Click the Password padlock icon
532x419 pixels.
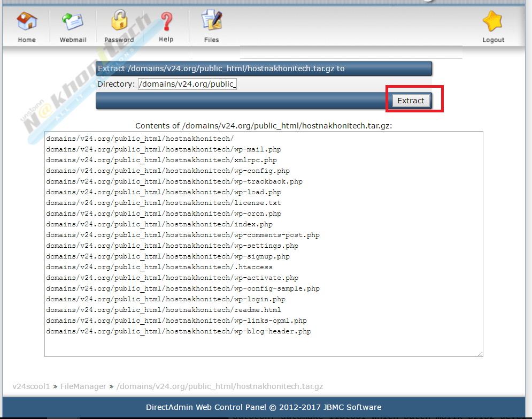coord(119,21)
